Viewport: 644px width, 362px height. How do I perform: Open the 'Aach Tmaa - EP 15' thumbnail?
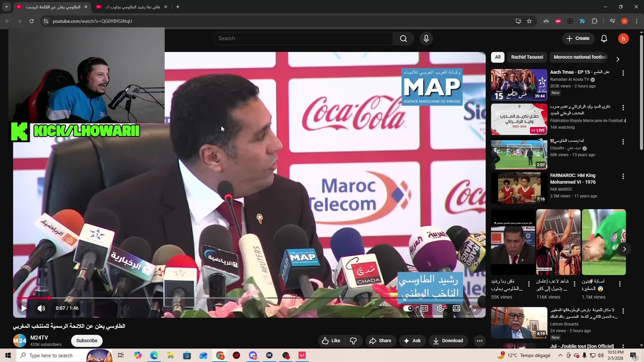pos(519,84)
